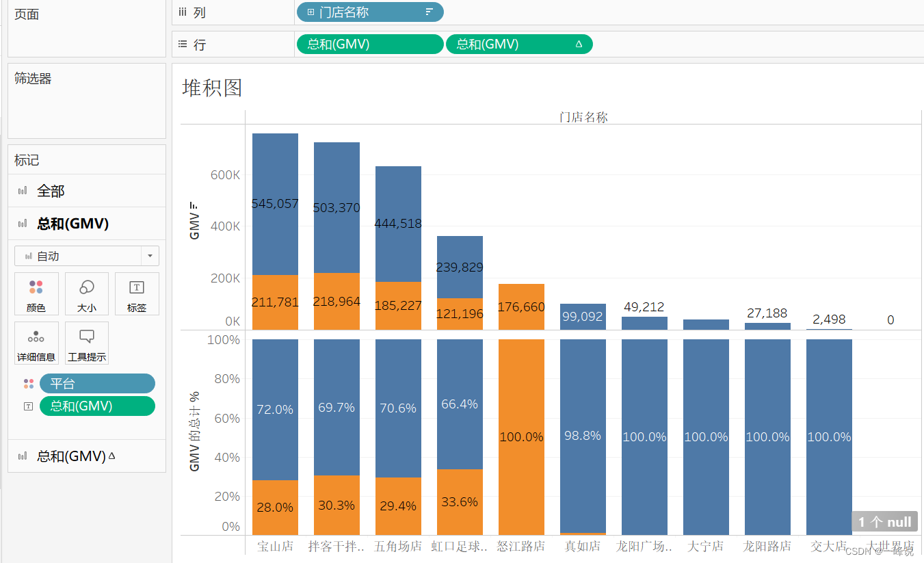Click the 真如店 store axis label

[x=583, y=546]
